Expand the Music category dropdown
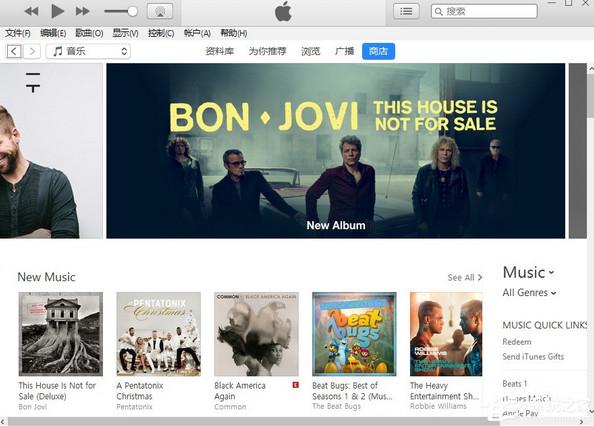 point(528,272)
